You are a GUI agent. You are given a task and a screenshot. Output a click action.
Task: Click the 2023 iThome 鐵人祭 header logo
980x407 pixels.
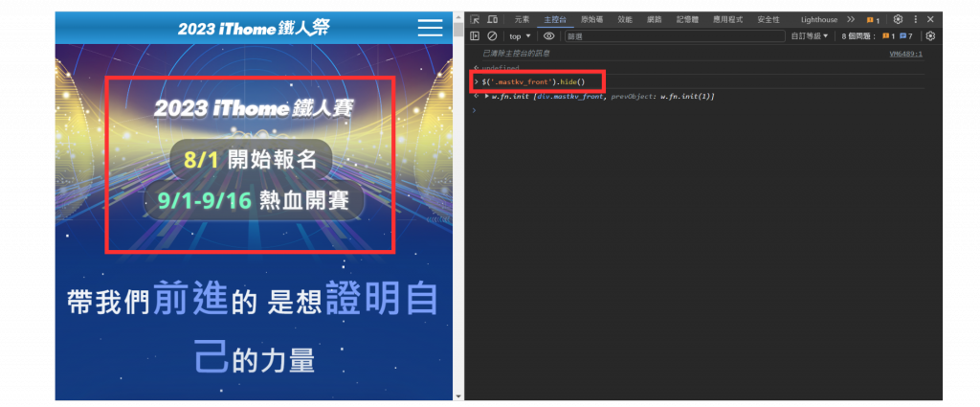pos(253,28)
